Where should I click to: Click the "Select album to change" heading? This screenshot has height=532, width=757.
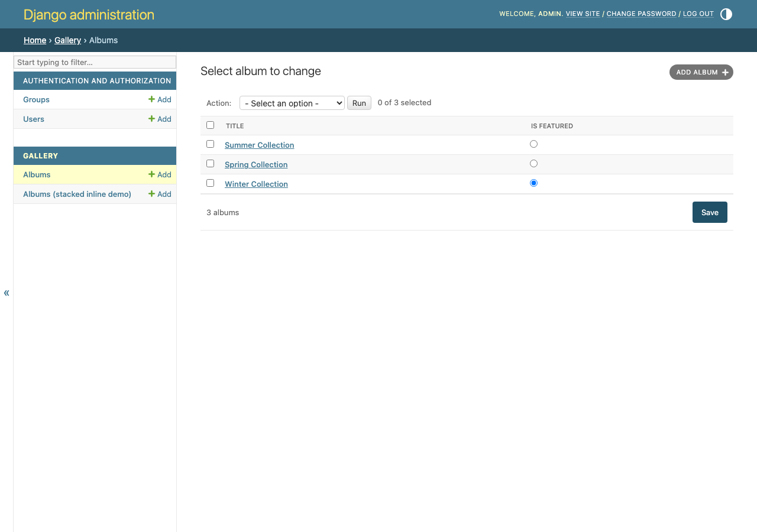(x=261, y=71)
